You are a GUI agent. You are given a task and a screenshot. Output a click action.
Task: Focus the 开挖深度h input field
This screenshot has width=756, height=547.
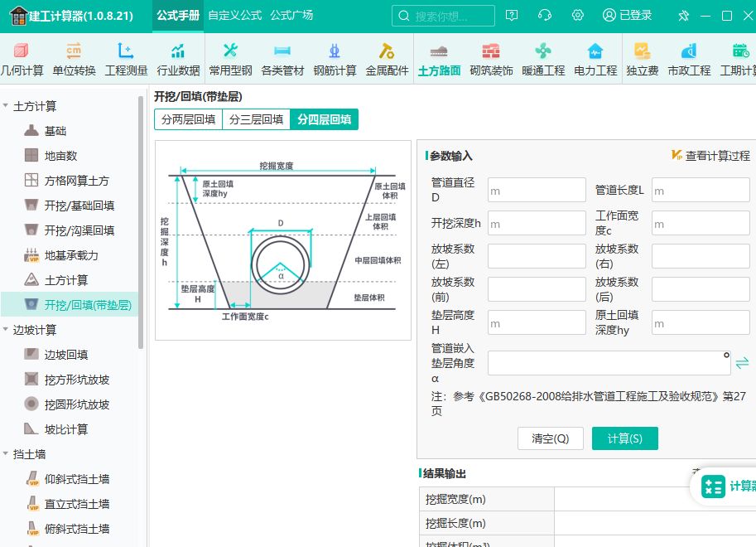pyautogui.click(x=537, y=223)
